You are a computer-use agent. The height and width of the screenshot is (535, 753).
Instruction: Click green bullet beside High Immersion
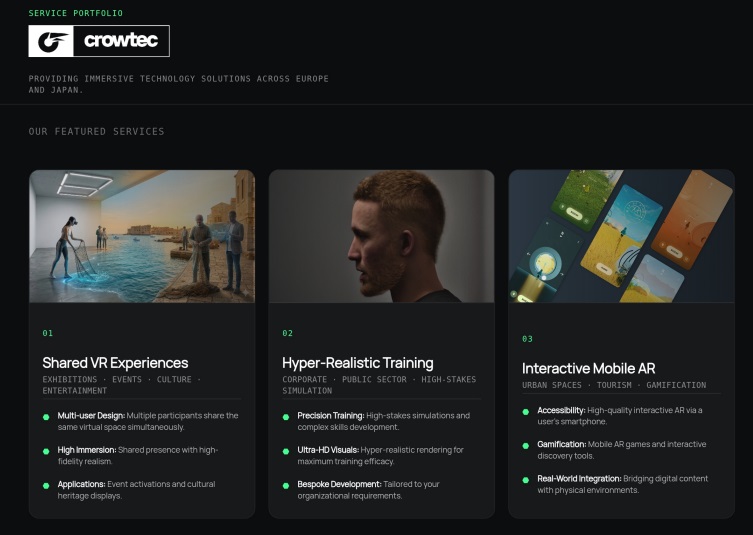pos(46,451)
